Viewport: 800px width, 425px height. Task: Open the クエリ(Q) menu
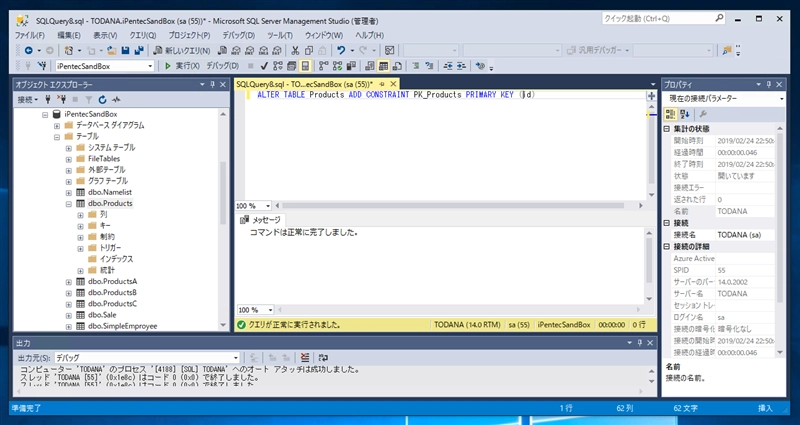click(142, 35)
